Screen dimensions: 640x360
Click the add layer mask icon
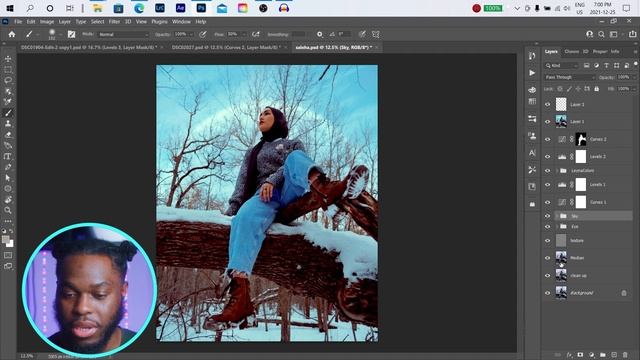580,355
